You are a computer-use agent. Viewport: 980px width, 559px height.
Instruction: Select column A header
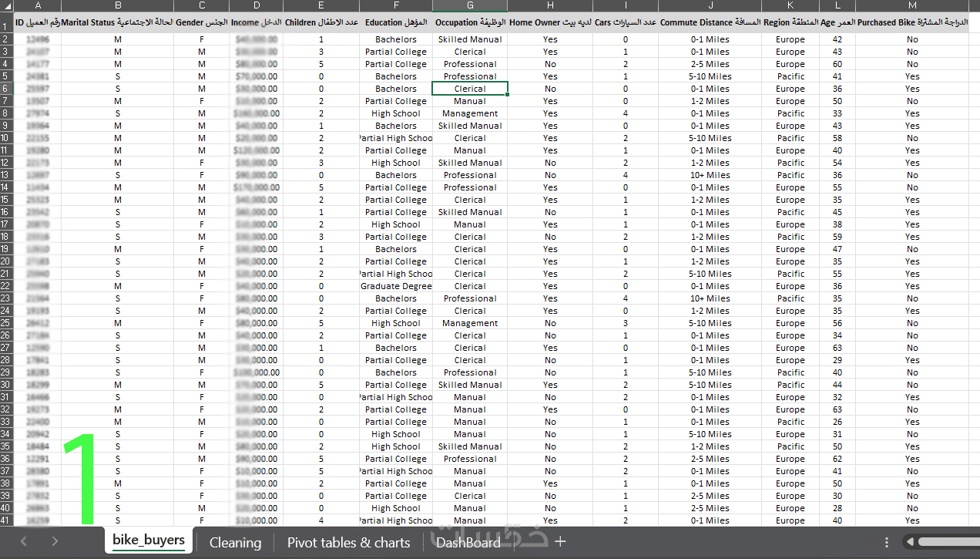(38, 5)
